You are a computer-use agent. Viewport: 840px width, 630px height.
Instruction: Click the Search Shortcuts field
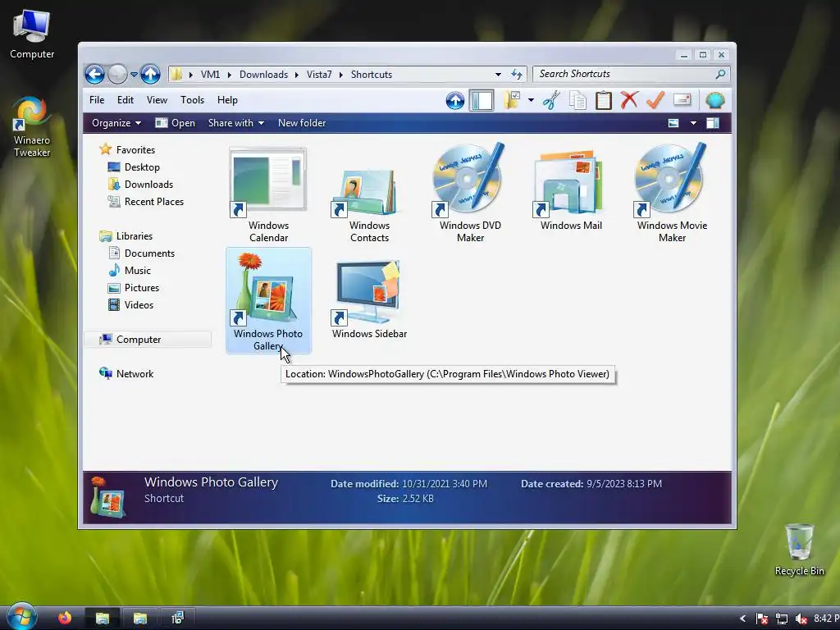(632, 74)
